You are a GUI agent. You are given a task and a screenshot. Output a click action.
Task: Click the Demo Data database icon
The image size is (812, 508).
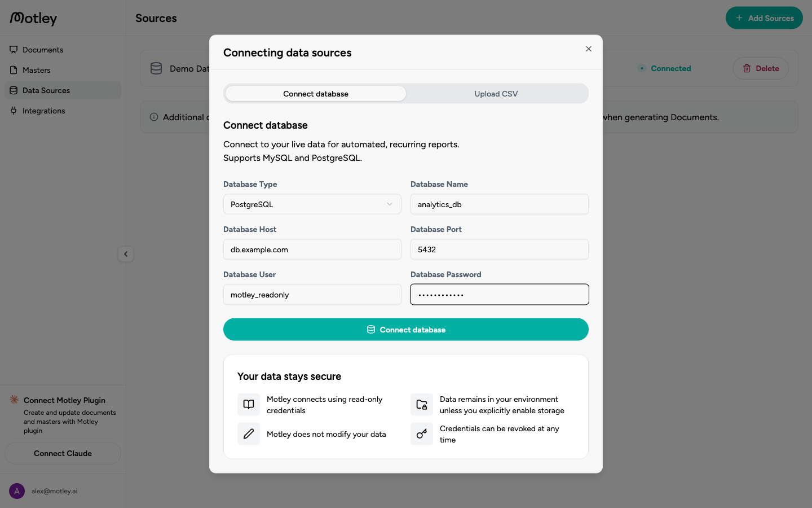156,68
